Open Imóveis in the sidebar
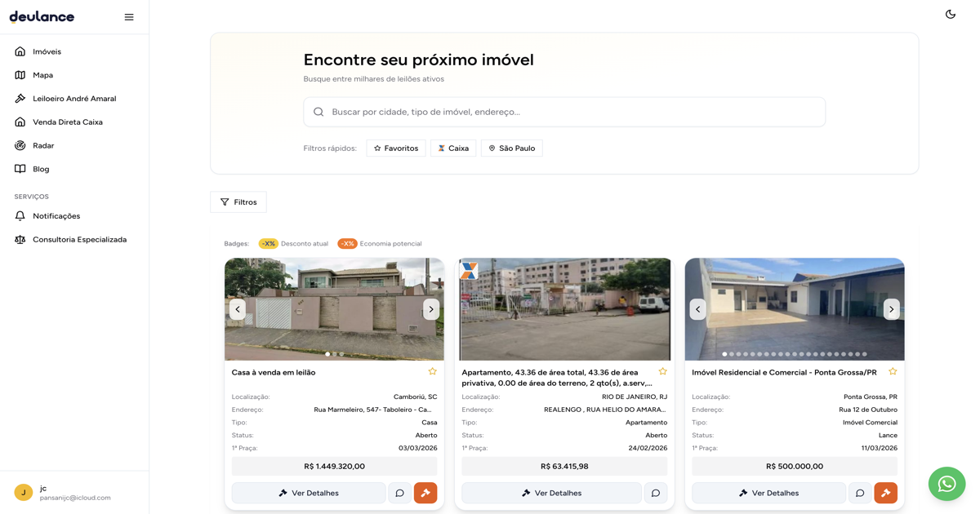 click(74, 51)
